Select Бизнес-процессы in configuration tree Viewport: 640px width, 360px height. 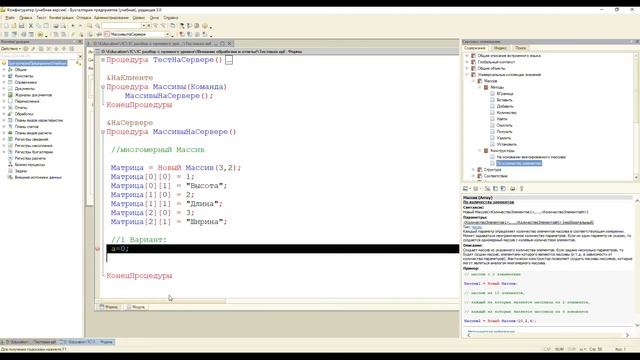pos(30,164)
